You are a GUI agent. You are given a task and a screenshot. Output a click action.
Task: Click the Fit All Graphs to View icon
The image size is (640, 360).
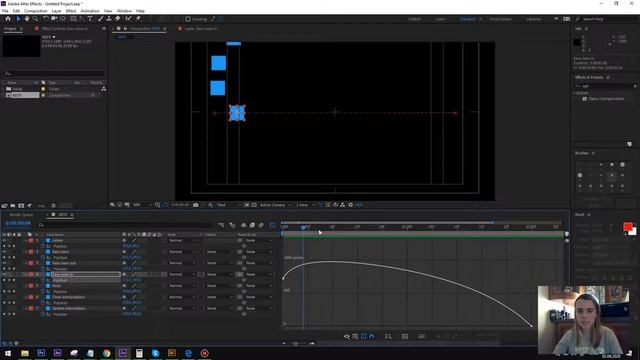(405, 336)
